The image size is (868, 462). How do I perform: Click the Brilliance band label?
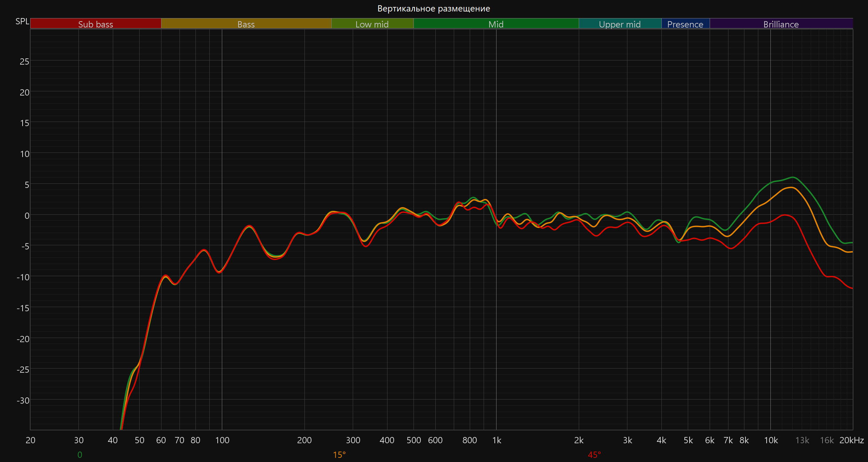click(x=781, y=24)
